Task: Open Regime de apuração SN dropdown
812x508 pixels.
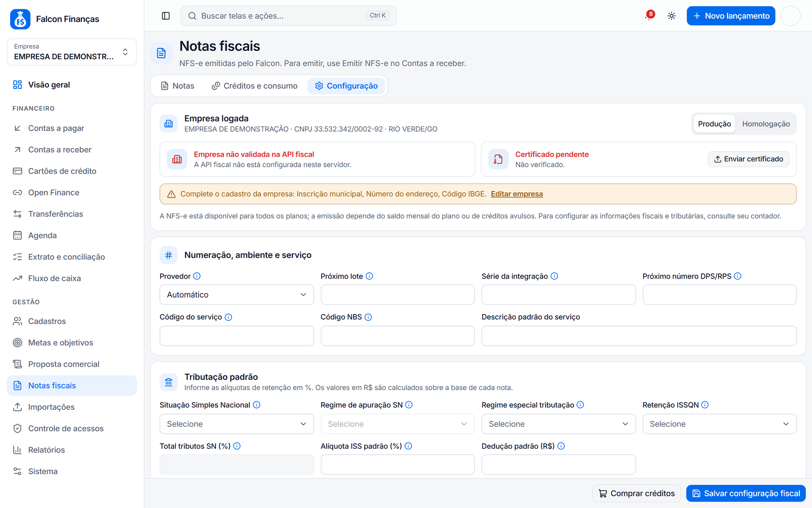Action: pyautogui.click(x=398, y=424)
